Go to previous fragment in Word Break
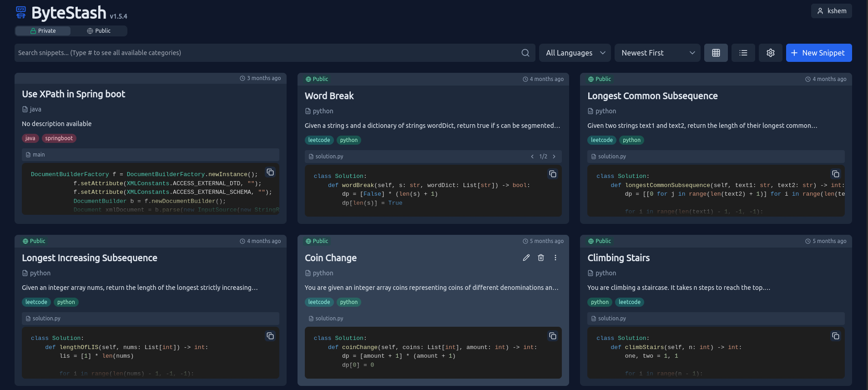The width and height of the screenshot is (868, 390). click(x=532, y=157)
